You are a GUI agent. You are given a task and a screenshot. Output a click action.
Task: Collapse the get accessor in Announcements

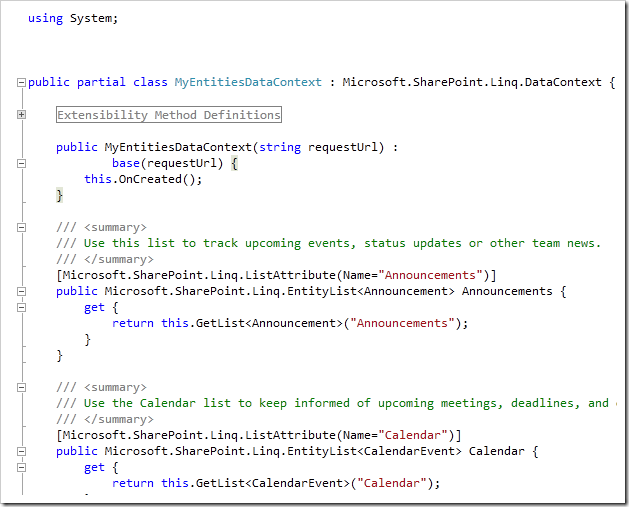pyautogui.click(x=21, y=307)
